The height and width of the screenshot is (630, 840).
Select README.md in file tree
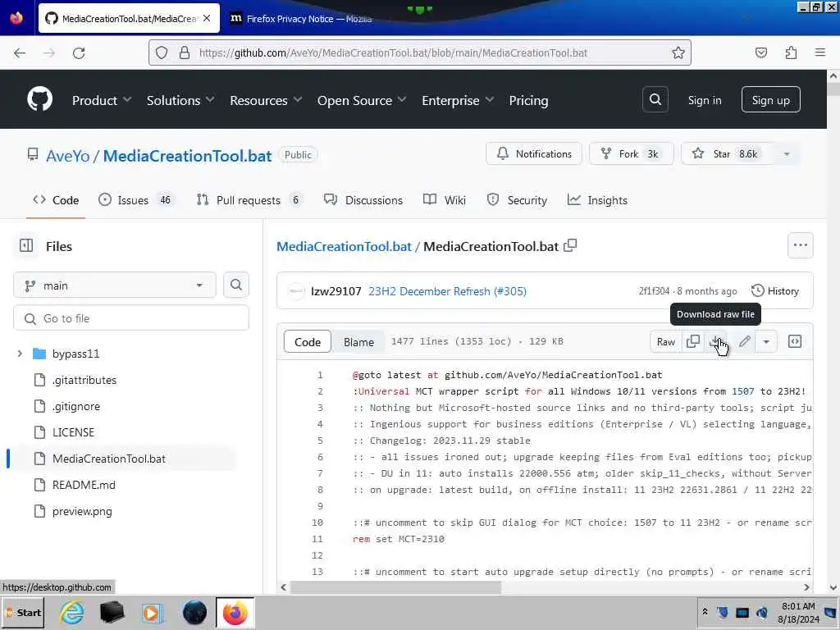pyautogui.click(x=84, y=485)
